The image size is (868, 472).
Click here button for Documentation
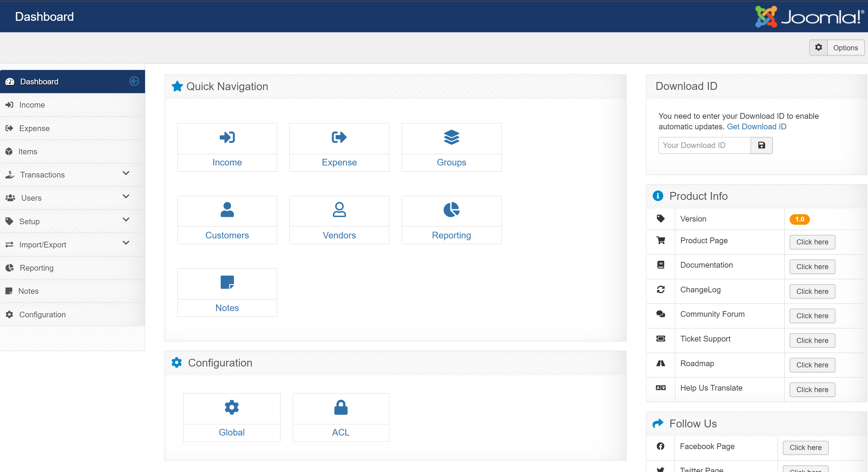click(x=812, y=267)
